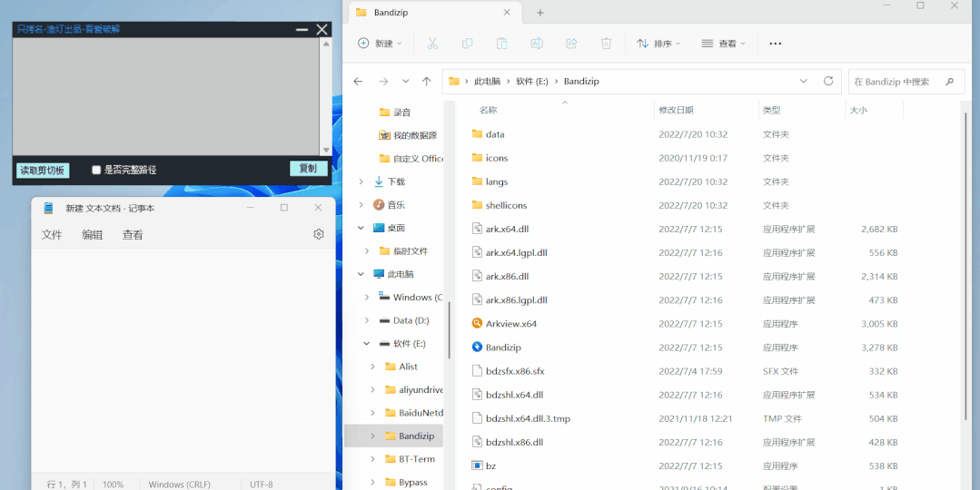Open recent locations dropdown beside forward arrow

point(406,81)
